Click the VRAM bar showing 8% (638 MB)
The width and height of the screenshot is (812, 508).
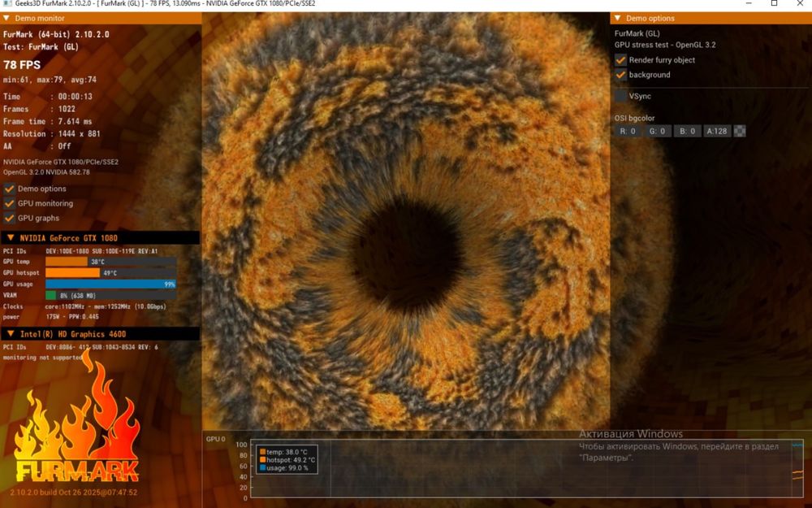(110, 296)
